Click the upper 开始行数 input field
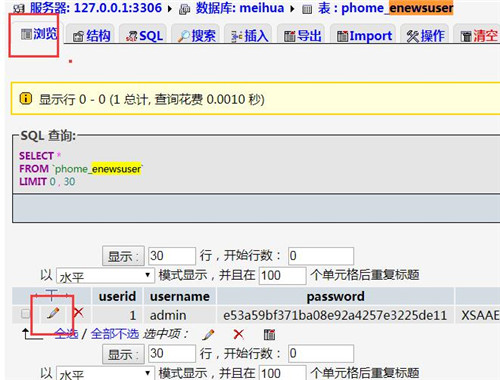The width and height of the screenshot is (500, 380). coord(321,256)
